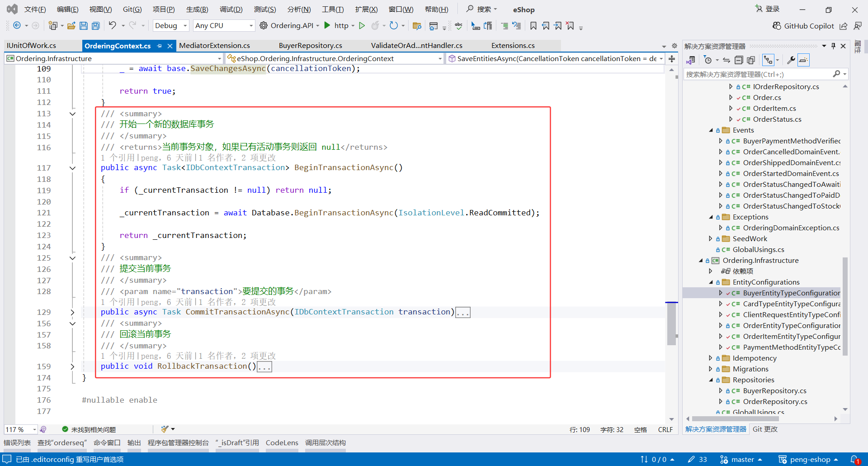Expand the Migrations folder

711,369
